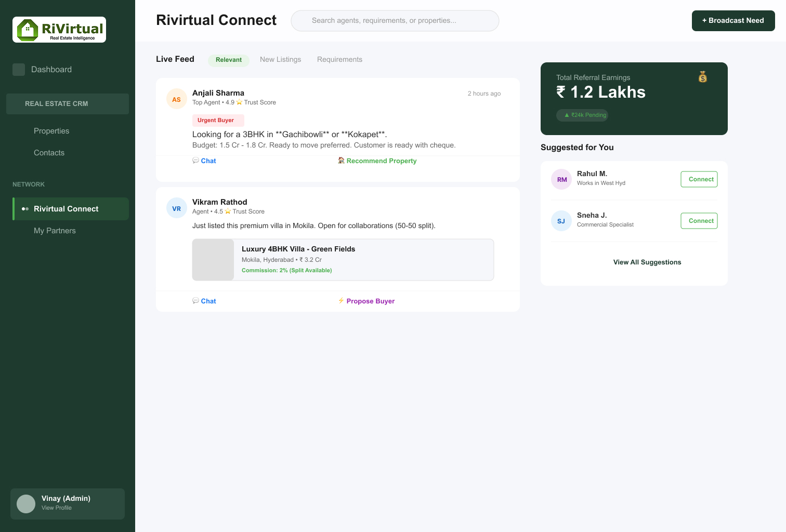786x532 pixels.
Task: Click the Dashboard icon in the sidebar
Action: click(x=19, y=70)
